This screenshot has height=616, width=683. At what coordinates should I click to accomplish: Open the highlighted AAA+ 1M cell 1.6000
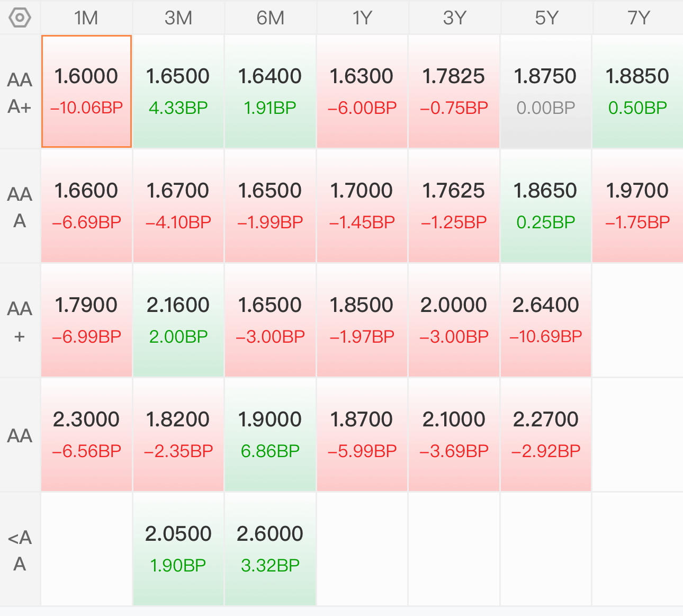point(86,92)
